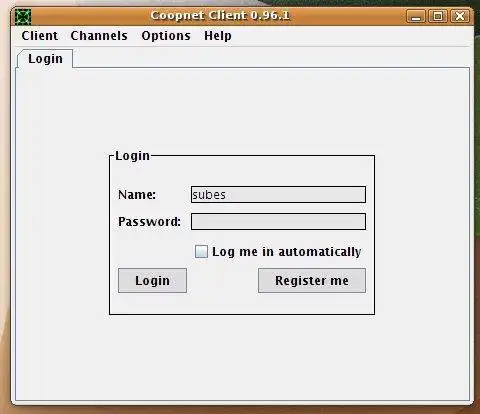The image size is (480, 414).
Task: Open the Options menu
Action: [166, 36]
